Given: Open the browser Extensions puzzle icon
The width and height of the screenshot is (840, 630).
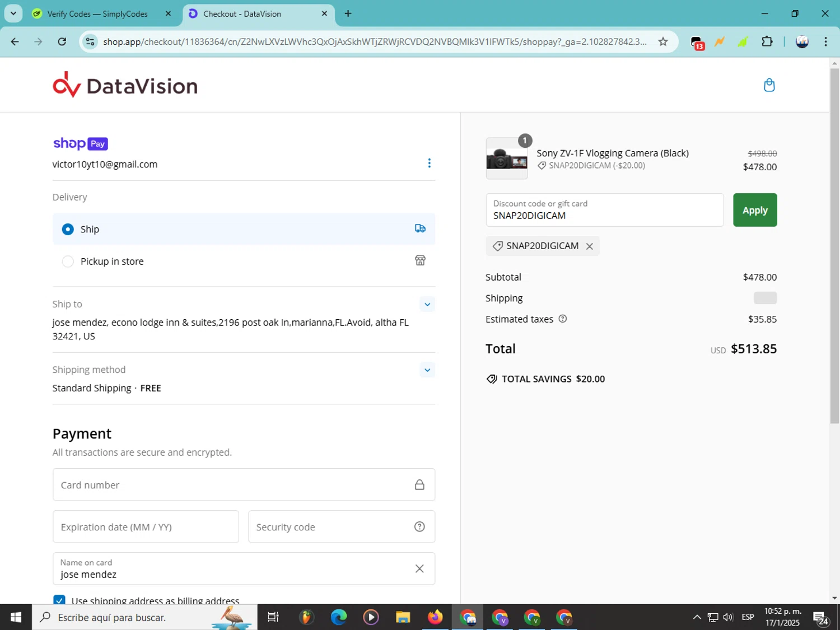Looking at the screenshot, I should 767,42.
